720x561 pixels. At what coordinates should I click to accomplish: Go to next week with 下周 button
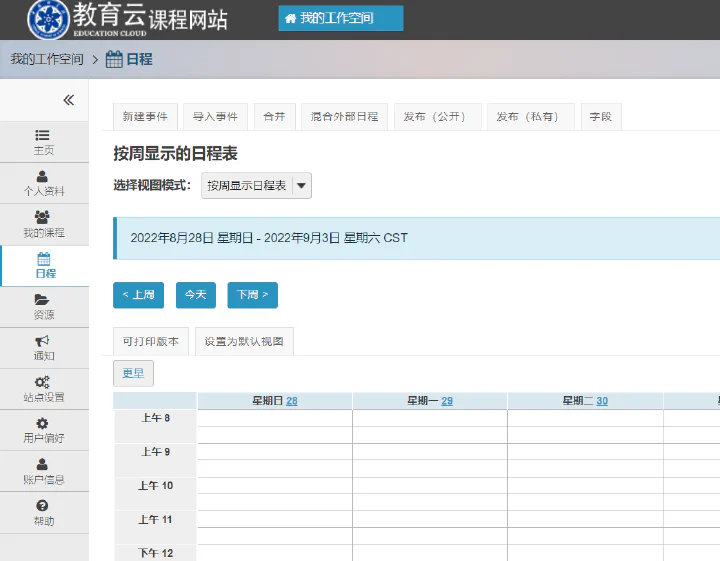(x=253, y=295)
